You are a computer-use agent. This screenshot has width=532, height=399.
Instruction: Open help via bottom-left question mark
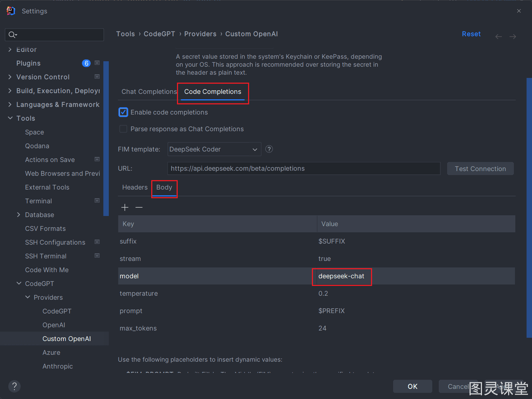pyautogui.click(x=15, y=386)
